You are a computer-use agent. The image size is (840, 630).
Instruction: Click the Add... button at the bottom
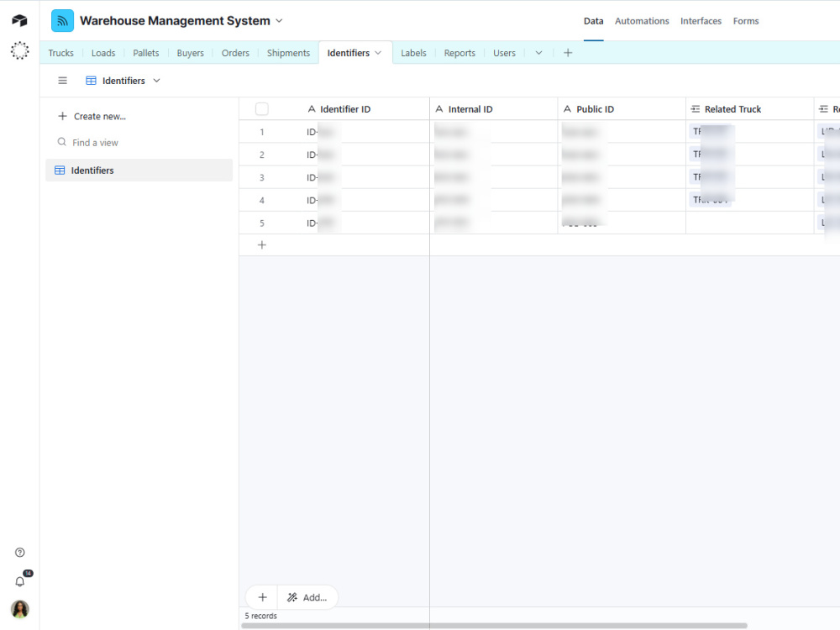308,597
